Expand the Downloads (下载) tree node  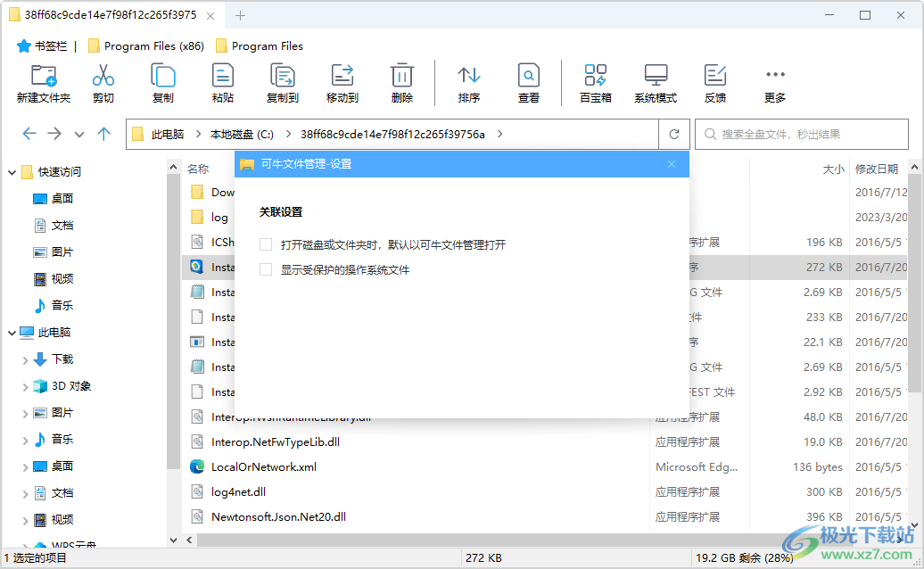(25, 360)
